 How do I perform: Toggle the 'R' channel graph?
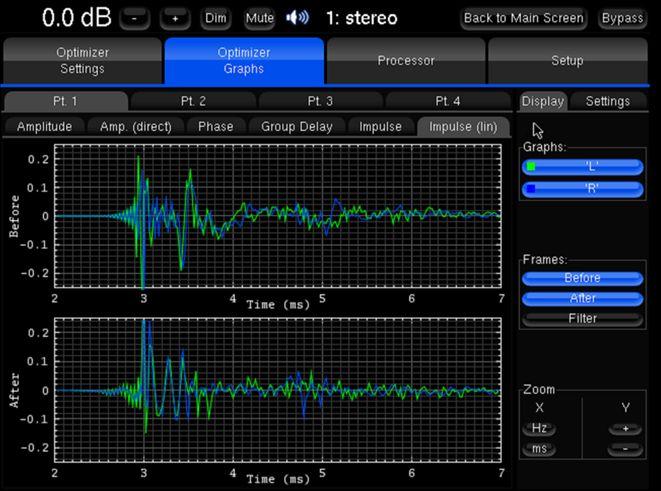(582, 187)
